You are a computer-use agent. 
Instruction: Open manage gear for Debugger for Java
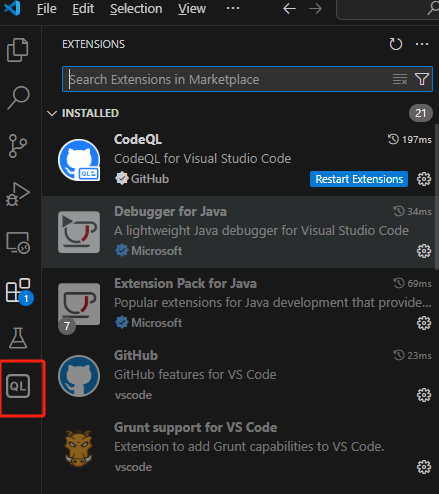pyautogui.click(x=424, y=251)
